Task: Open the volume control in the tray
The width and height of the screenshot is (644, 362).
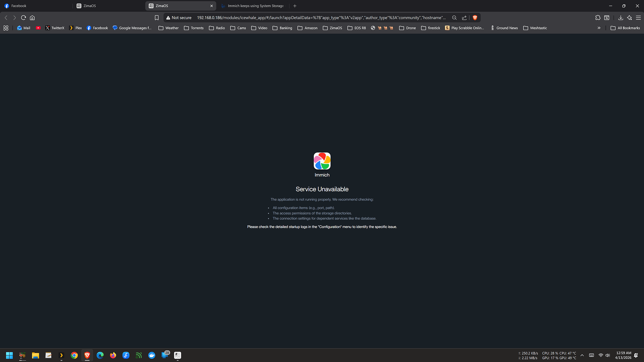Action: click(x=608, y=355)
